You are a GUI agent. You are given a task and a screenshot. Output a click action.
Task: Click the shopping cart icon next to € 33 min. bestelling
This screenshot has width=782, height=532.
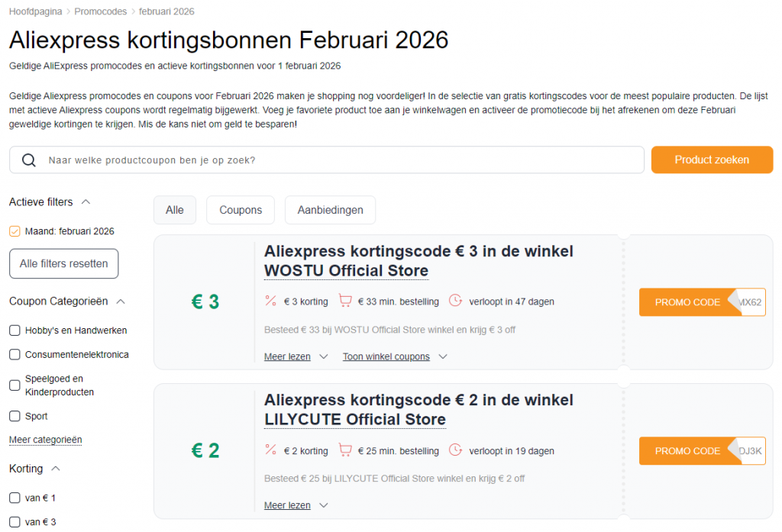[x=345, y=301]
